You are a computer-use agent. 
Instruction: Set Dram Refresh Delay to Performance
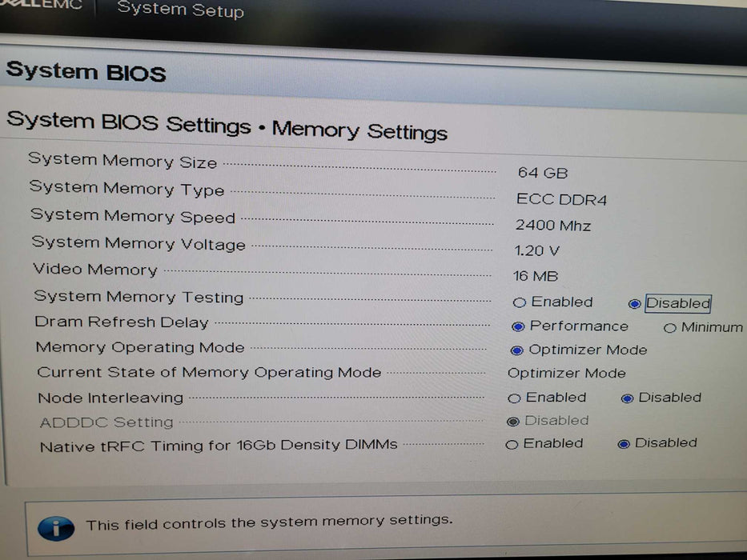517,326
